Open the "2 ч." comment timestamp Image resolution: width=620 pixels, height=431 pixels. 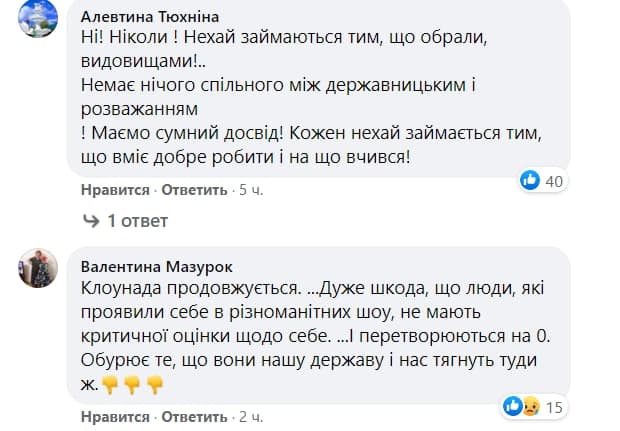tap(246, 415)
